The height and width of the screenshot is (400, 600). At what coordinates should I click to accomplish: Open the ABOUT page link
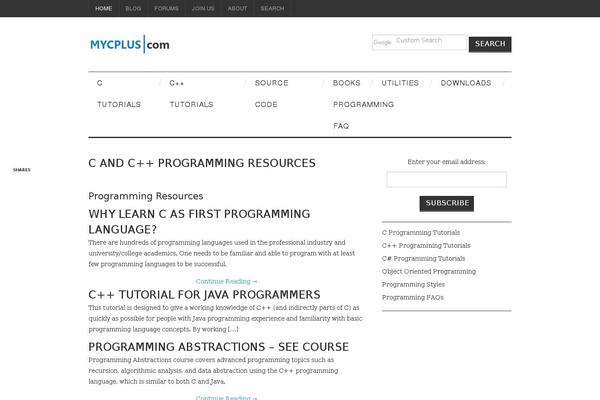[237, 8]
